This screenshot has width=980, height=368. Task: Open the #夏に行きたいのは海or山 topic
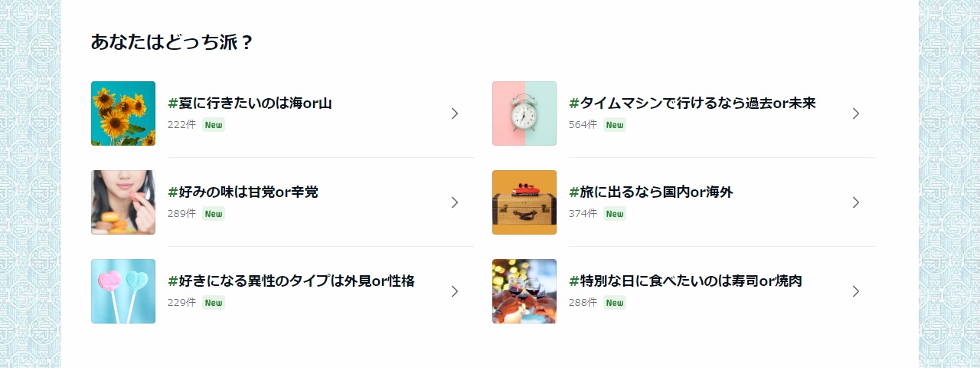click(x=250, y=103)
